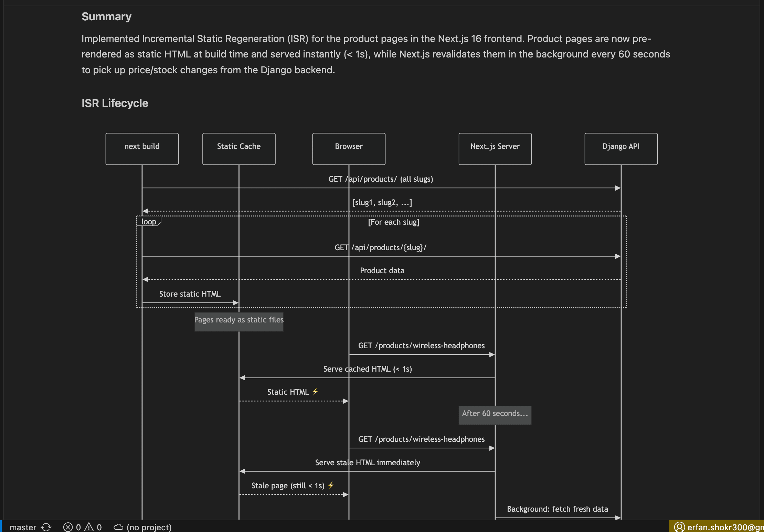This screenshot has height=532, width=764.
Task: Select the next build participant box
Action: (142, 149)
